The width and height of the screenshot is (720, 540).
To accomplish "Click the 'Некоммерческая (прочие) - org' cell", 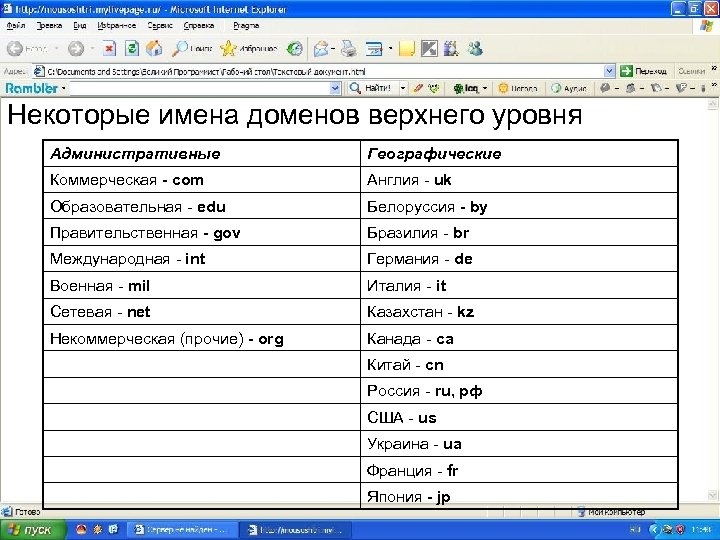I will coord(202,338).
